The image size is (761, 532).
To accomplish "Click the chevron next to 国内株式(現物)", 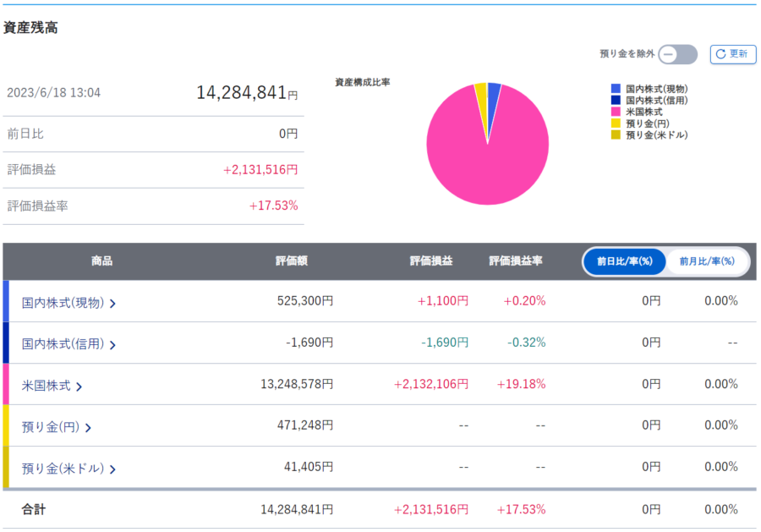I will (112, 303).
